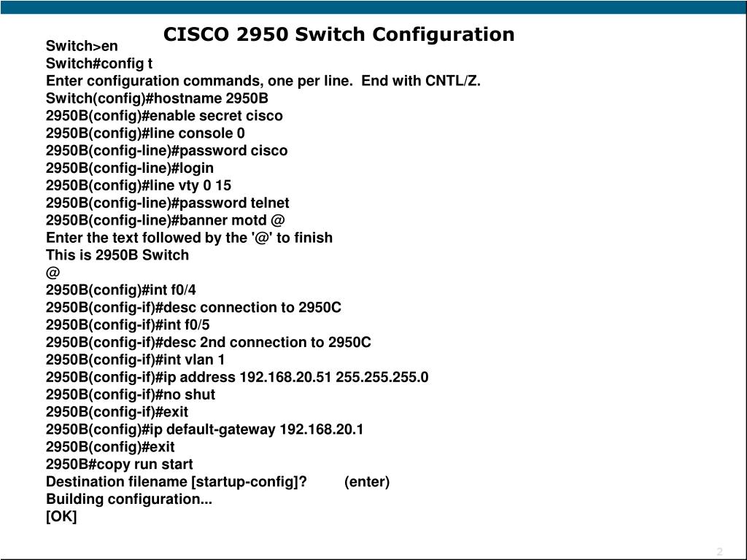This screenshot has height=560, width=747.
Task: Click the '[OK]' line
Action: coord(61,517)
